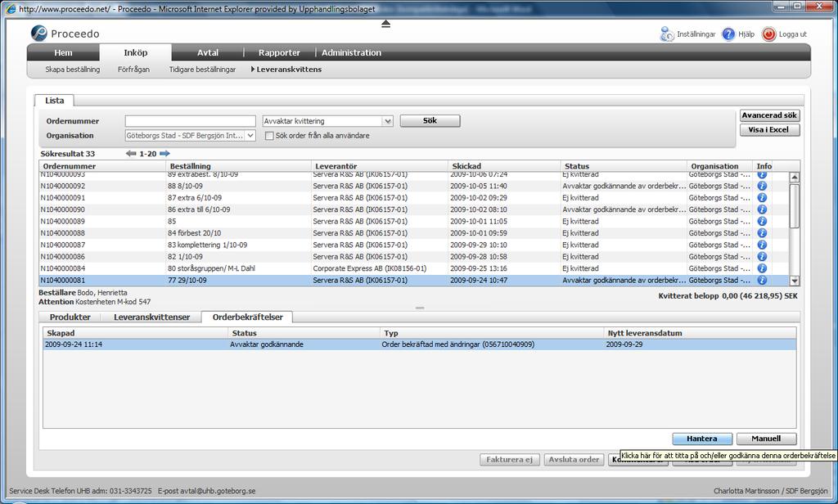
Task: Select the 2009-09-24 11:14 order confirmation row
Action: click(419, 344)
